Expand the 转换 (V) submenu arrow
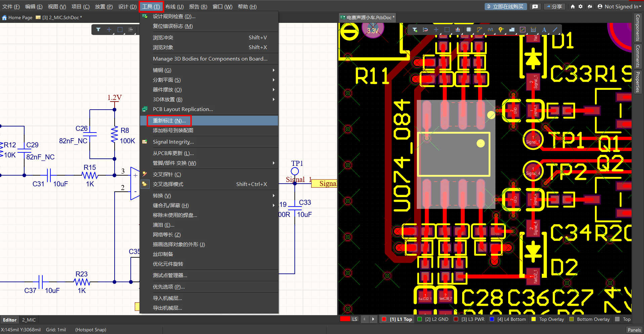 pyautogui.click(x=274, y=196)
